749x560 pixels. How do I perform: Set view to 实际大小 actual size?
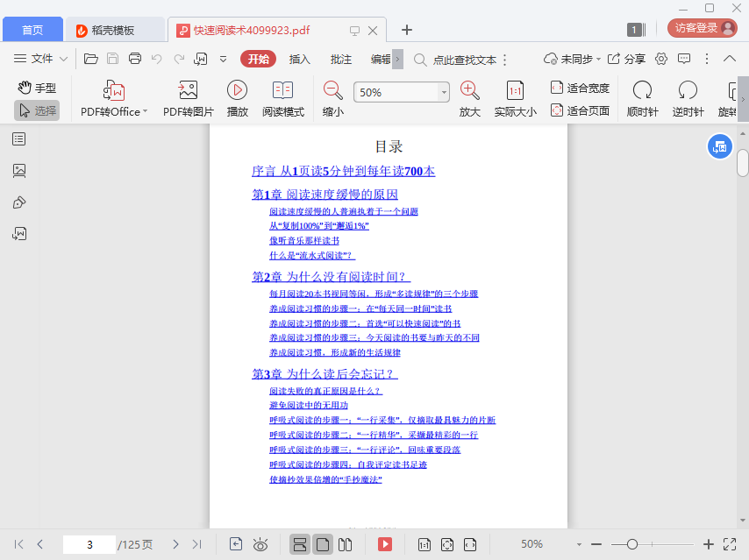point(515,99)
